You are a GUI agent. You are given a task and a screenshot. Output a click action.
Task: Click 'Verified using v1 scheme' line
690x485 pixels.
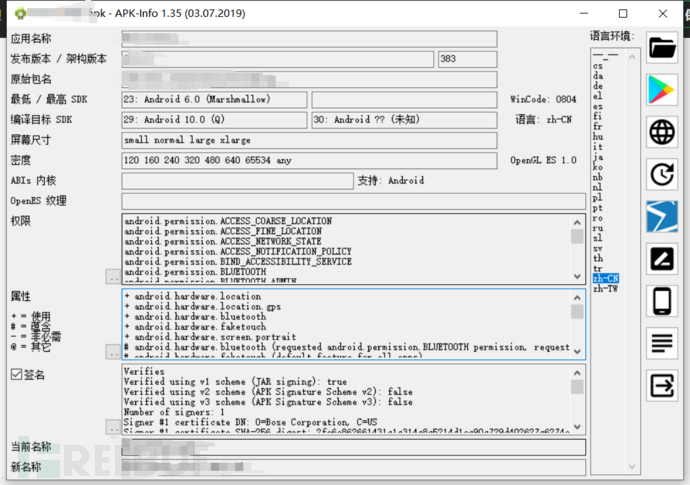pyautogui.click(x=235, y=382)
